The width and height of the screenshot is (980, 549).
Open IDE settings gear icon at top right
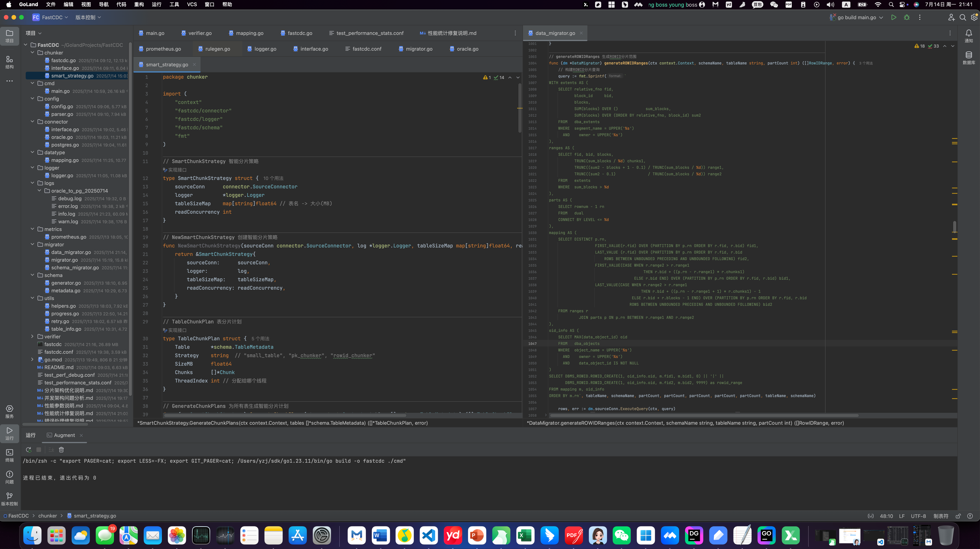pyautogui.click(x=974, y=17)
